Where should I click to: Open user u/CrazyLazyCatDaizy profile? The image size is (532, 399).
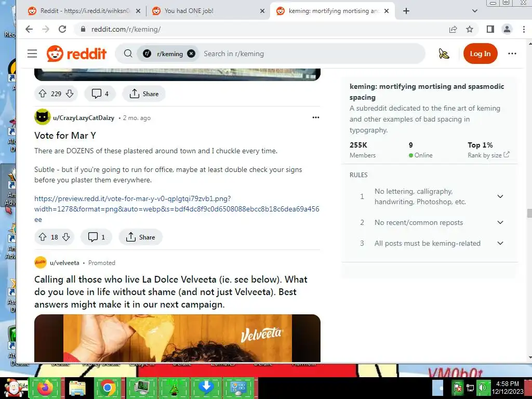point(84,118)
